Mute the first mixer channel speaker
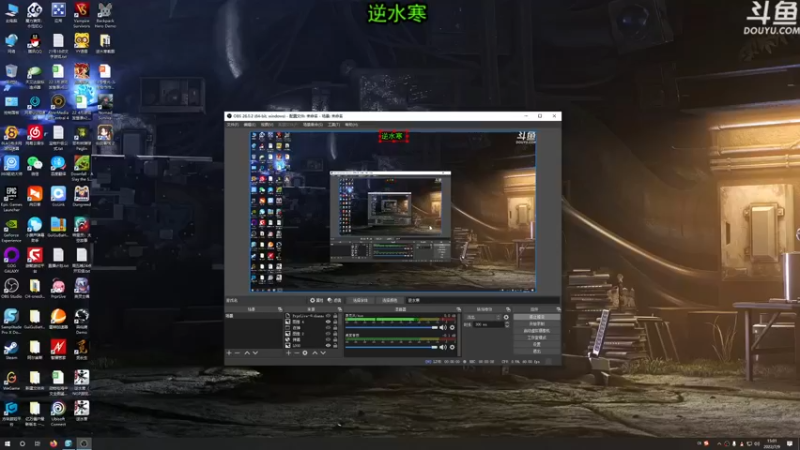The width and height of the screenshot is (800, 450). (x=443, y=328)
